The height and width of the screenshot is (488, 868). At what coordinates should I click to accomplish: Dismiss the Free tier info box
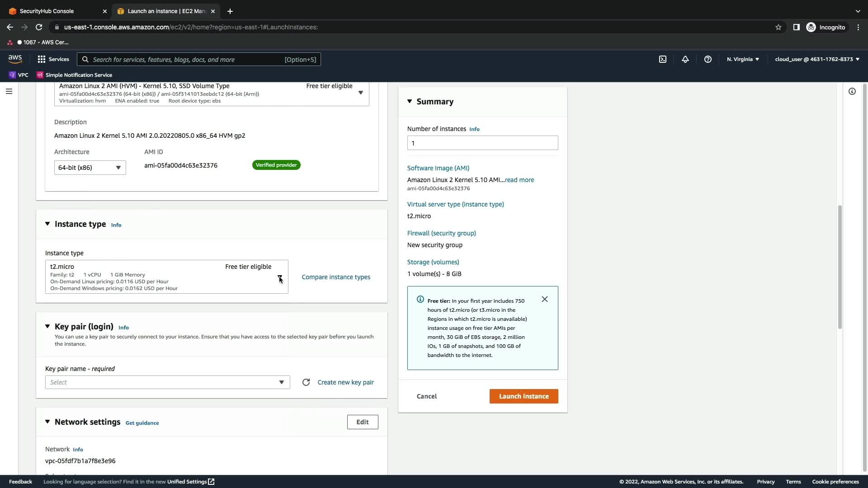[x=545, y=299]
